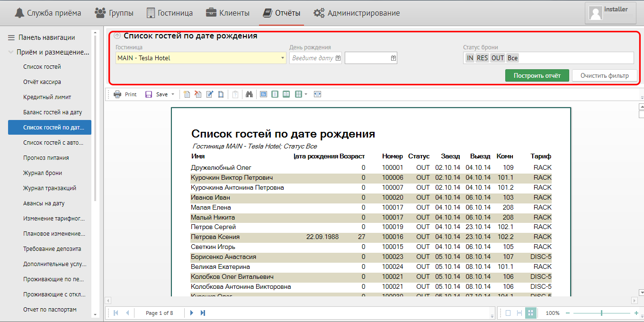The width and height of the screenshot is (644, 322).
Task: Open the Журнал транзакций report
Action: [x=49, y=188]
